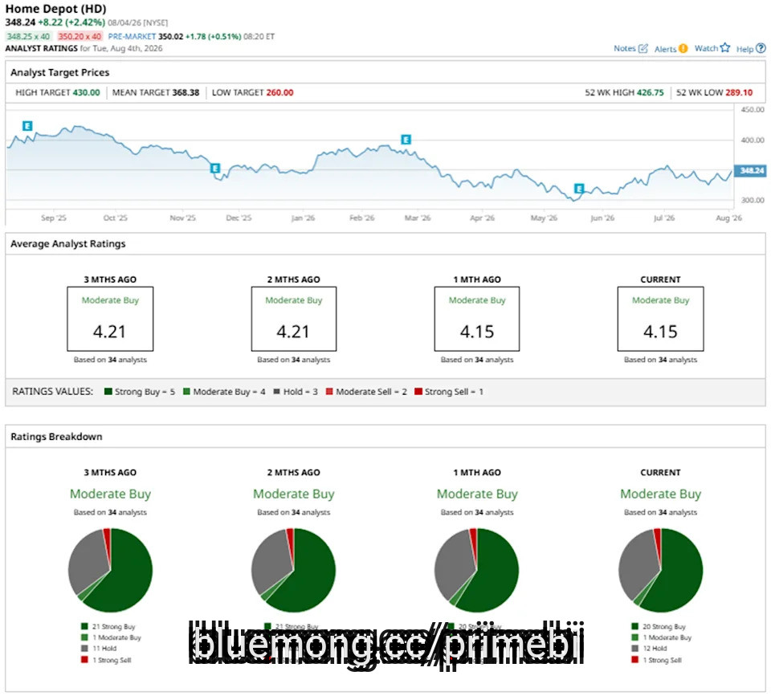The image size is (771, 700).
Task: Click the pre-market price 350.02
Action: click(170, 36)
